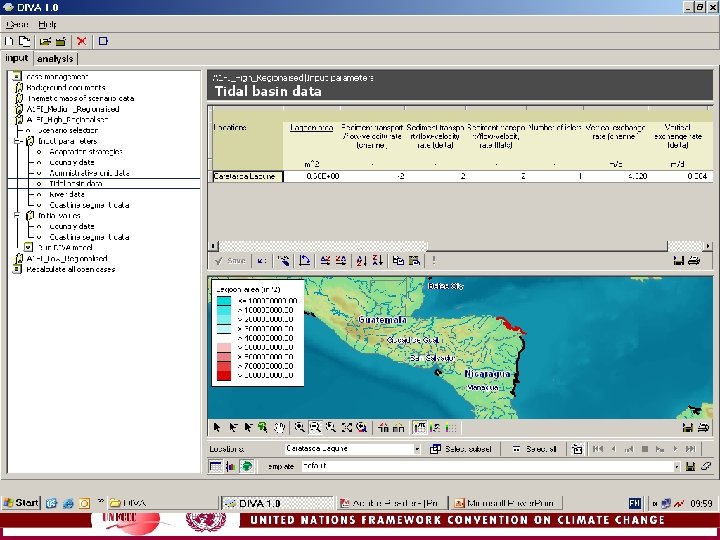Click the Select all button
Screen dimensions: 720x540
coord(534,449)
